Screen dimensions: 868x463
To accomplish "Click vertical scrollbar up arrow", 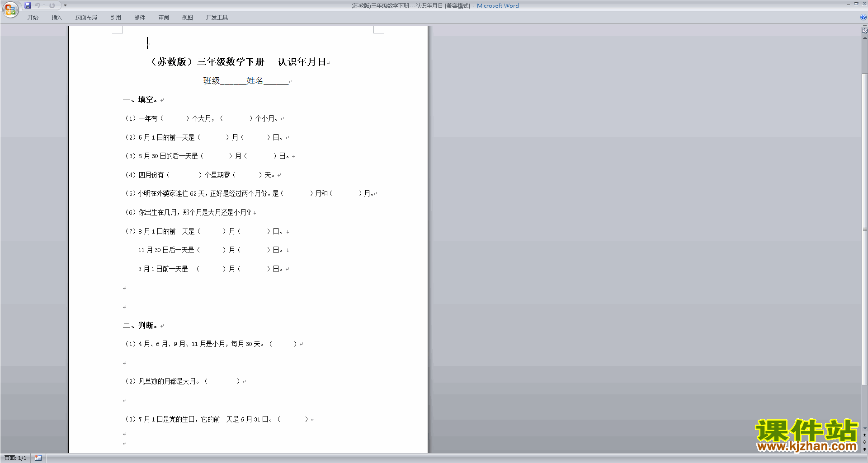I will (864, 38).
